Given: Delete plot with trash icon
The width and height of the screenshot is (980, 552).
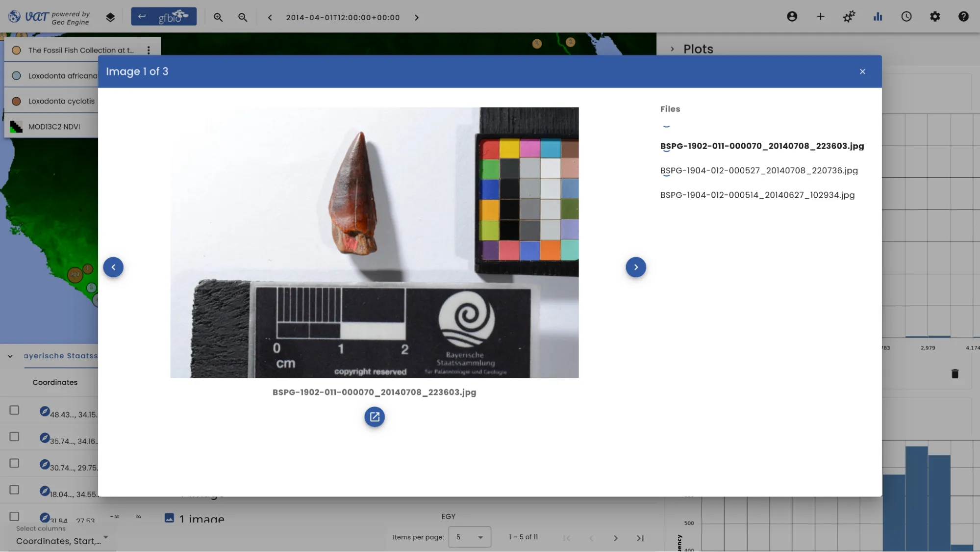Looking at the screenshot, I should (x=955, y=374).
